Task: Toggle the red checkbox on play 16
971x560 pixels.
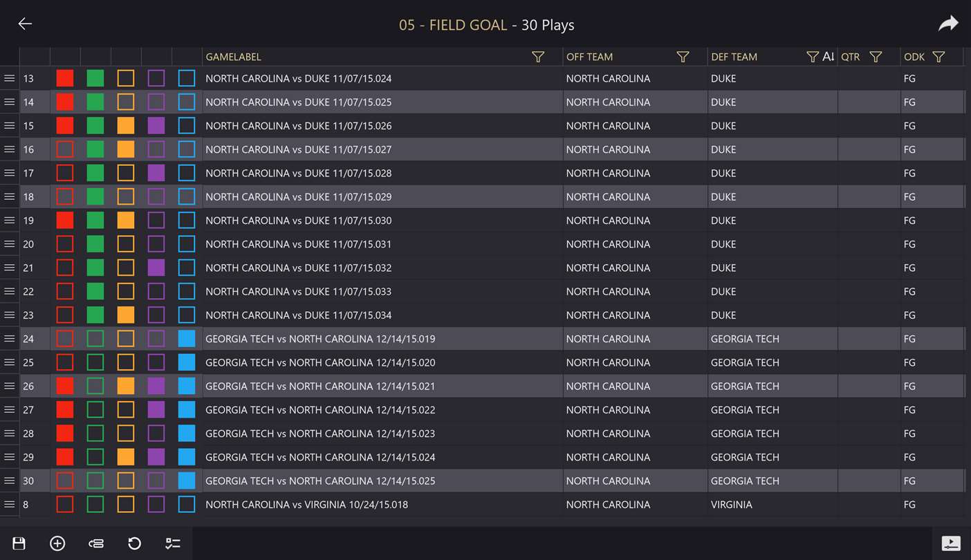Action: coord(65,149)
